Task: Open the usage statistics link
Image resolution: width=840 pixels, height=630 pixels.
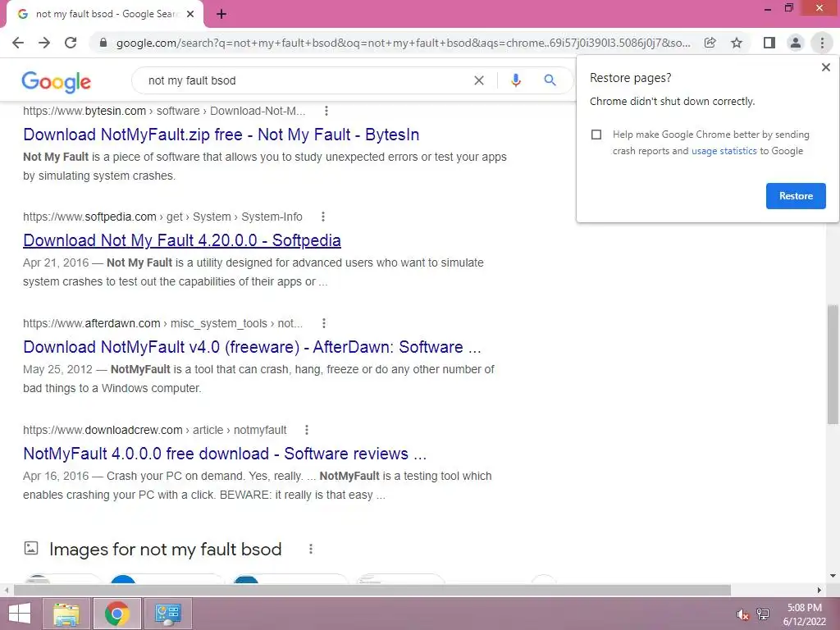Action: point(724,151)
